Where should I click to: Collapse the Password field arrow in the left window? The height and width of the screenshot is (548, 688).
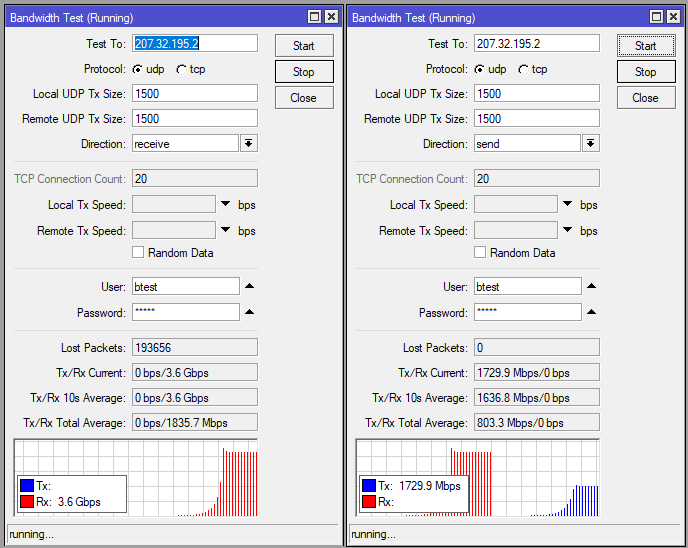250,312
